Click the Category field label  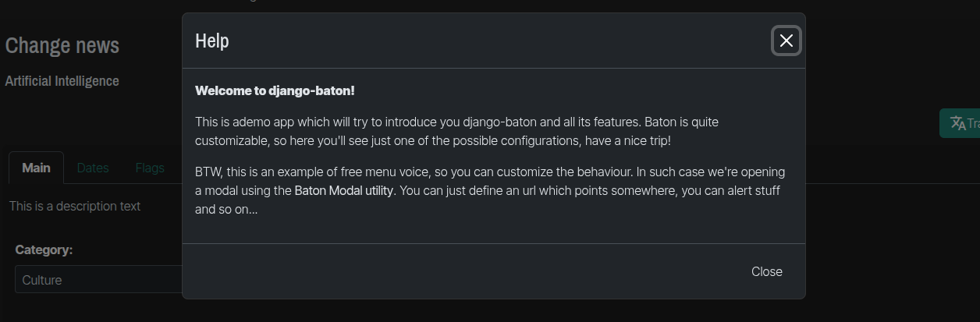click(x=44, y=249)
